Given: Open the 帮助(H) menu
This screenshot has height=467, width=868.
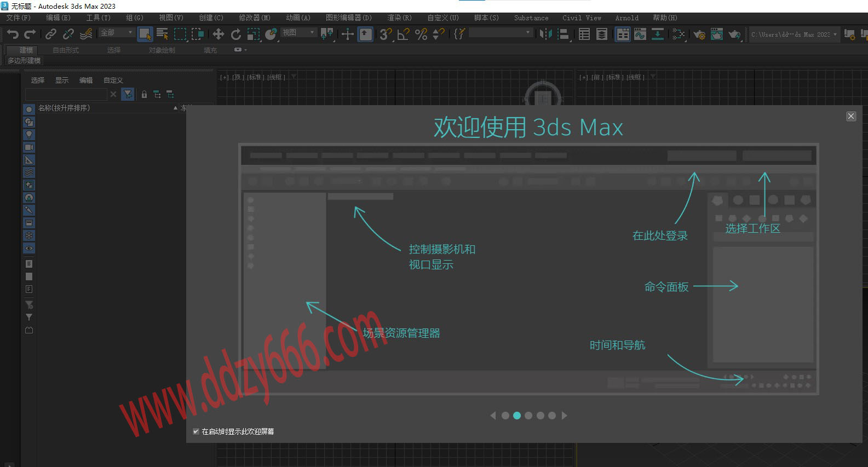Looking at the screenshot, I should 665,18.
